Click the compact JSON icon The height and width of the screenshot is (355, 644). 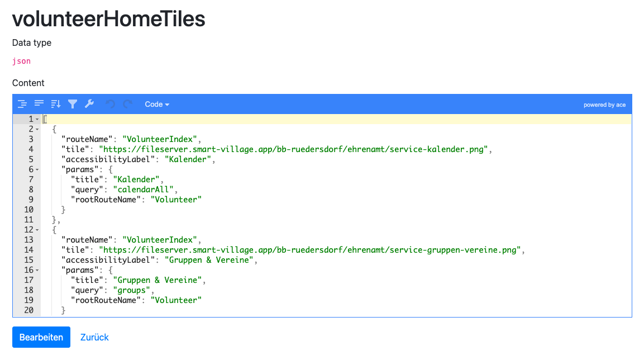coord(39,104)
